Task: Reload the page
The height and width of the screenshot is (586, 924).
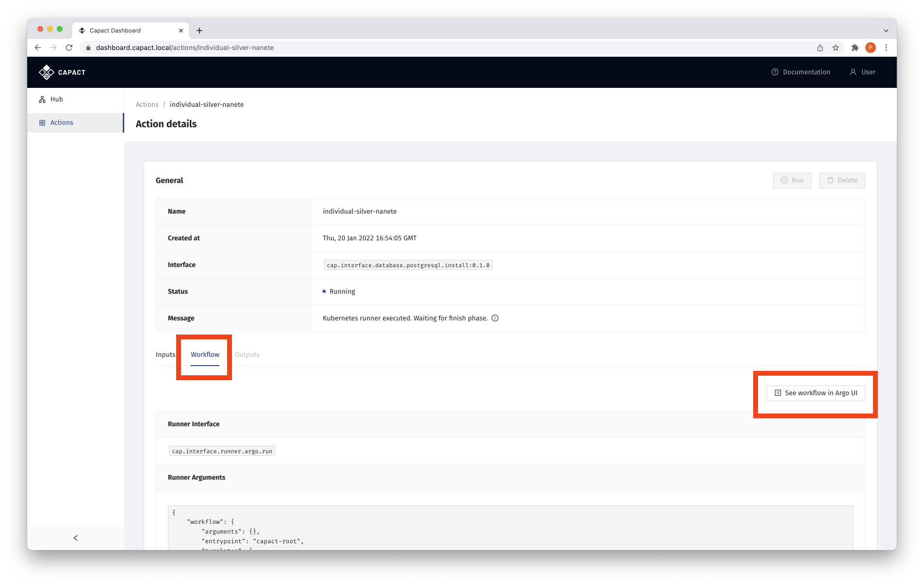Action: (69, 48)
